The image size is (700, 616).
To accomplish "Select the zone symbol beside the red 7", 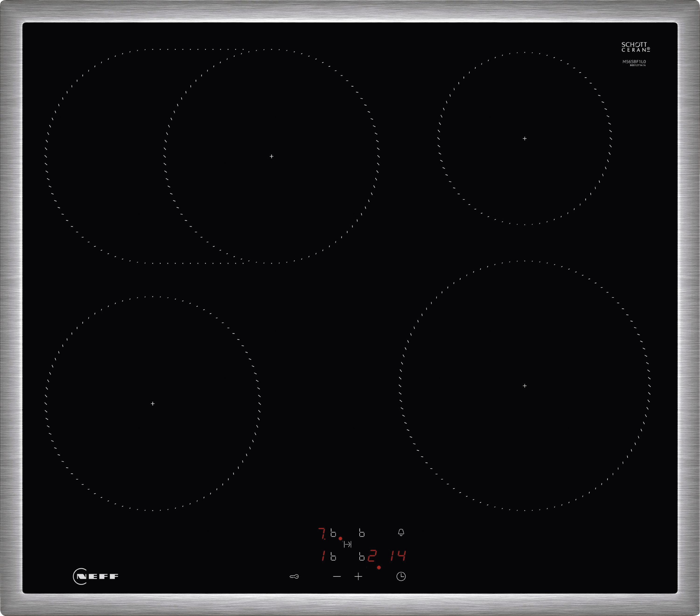I will click(333, 533).
